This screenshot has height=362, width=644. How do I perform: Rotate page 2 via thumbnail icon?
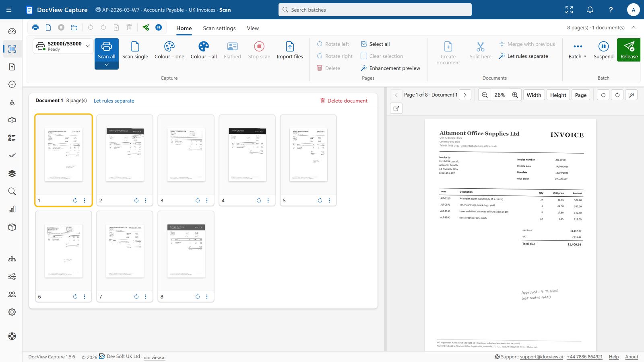[136, 200]
